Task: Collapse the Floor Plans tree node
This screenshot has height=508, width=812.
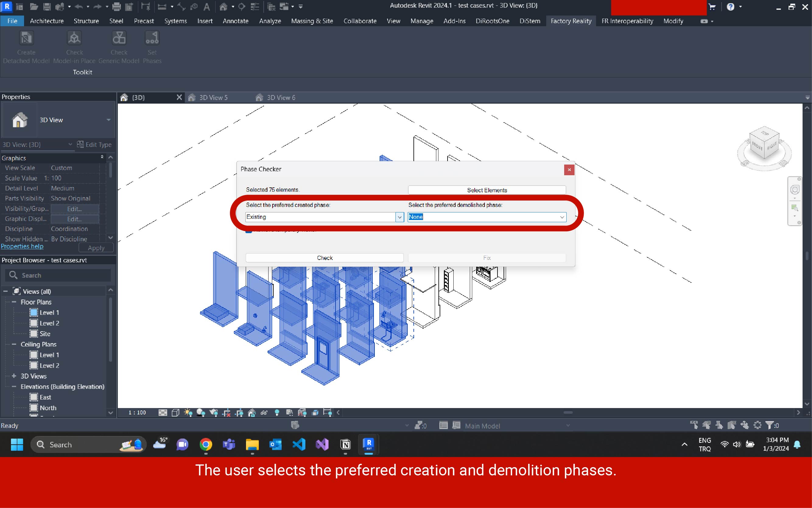Action: coord(14,302)
